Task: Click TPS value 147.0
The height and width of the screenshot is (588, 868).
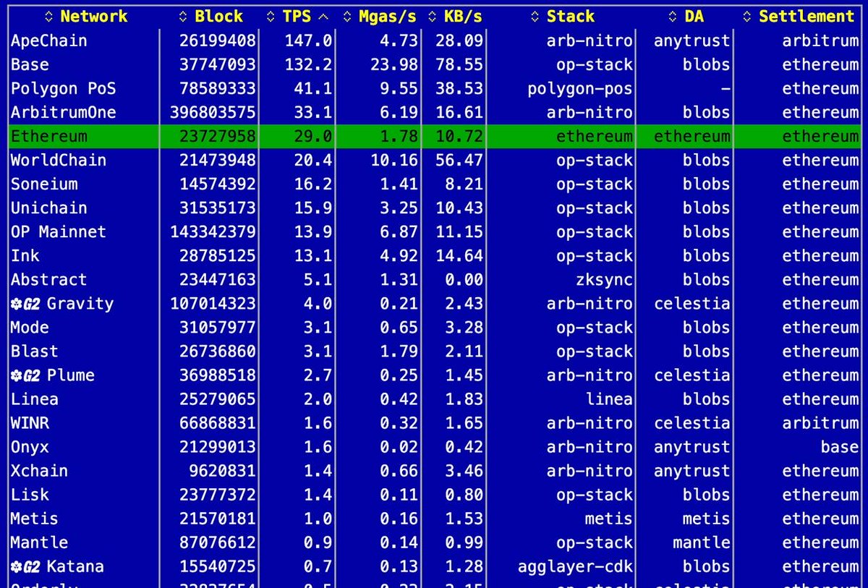Action: 309,41
